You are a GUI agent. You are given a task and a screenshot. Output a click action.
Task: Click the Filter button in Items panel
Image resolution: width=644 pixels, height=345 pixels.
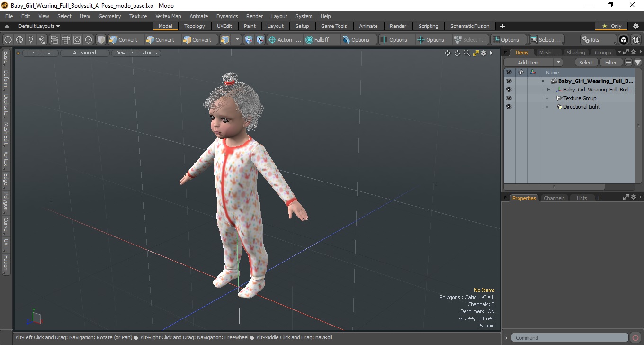tap(611, 63)
